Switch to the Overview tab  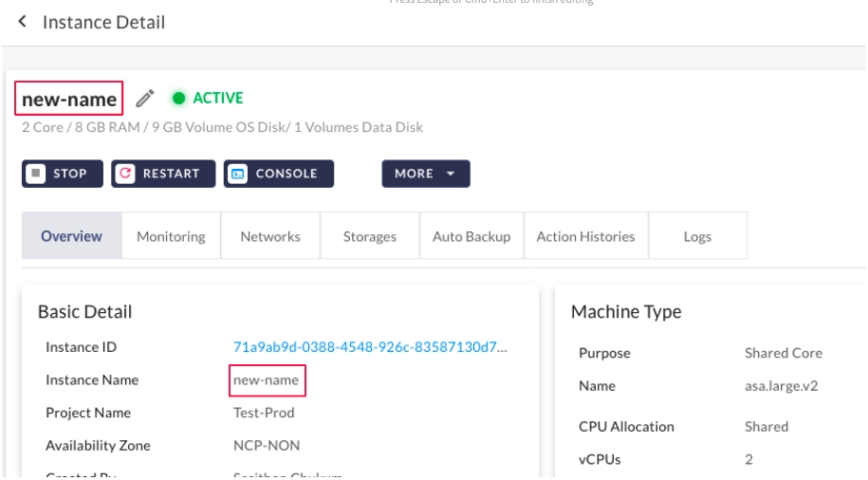71,236
